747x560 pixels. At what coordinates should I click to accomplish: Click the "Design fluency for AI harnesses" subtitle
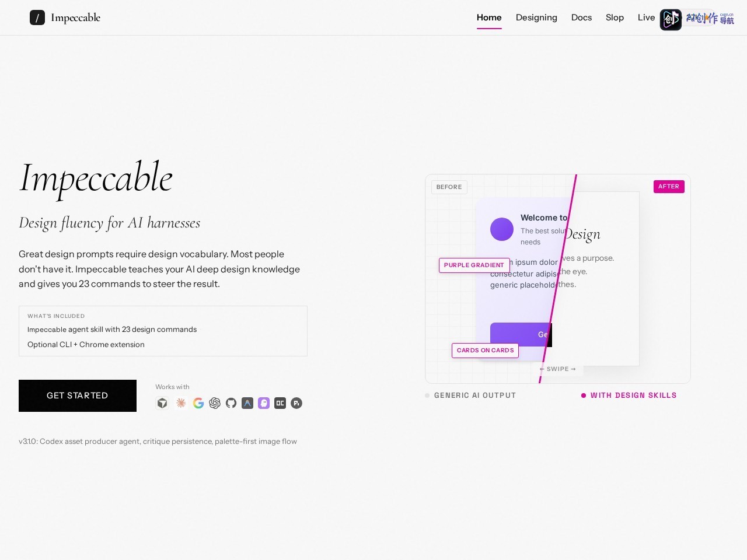point(110,223)
